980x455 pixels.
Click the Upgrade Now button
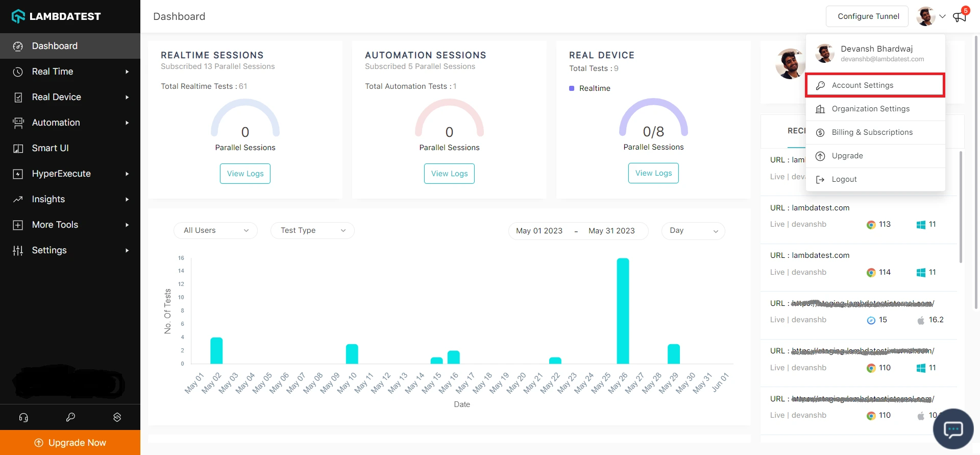[70, 443]
